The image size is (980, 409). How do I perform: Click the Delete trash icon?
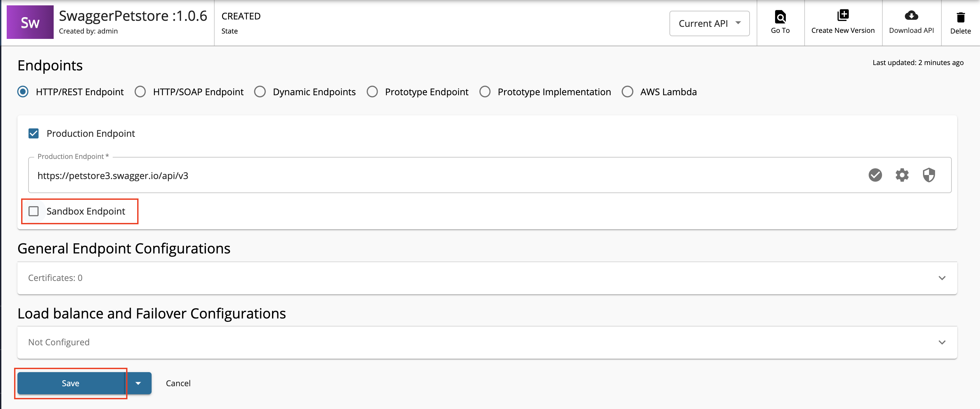coord(960,17)
